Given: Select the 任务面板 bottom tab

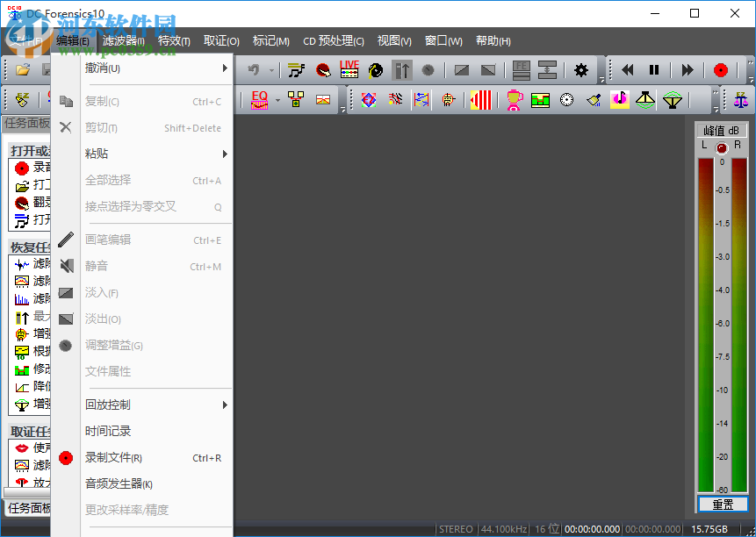Looking at the screenshot, I should 28,508.
